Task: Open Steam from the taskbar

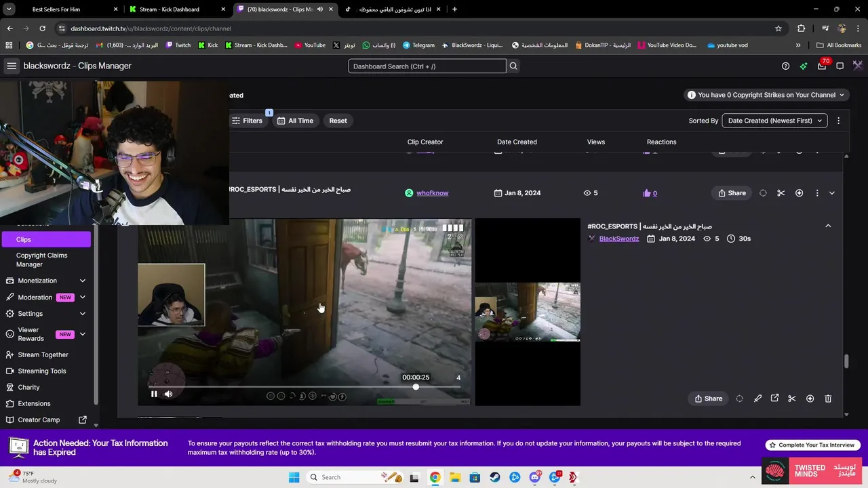Action: (495, 477)
